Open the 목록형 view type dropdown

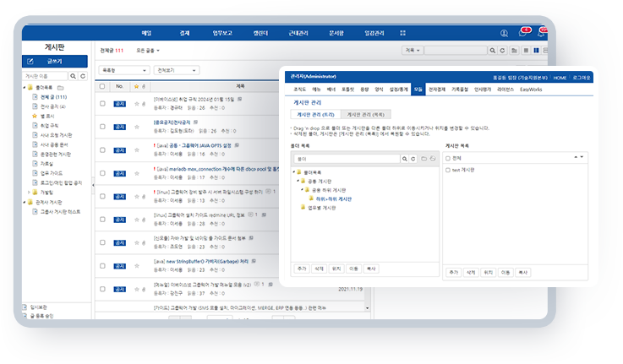pyautogui.click(x=124, y=70)
